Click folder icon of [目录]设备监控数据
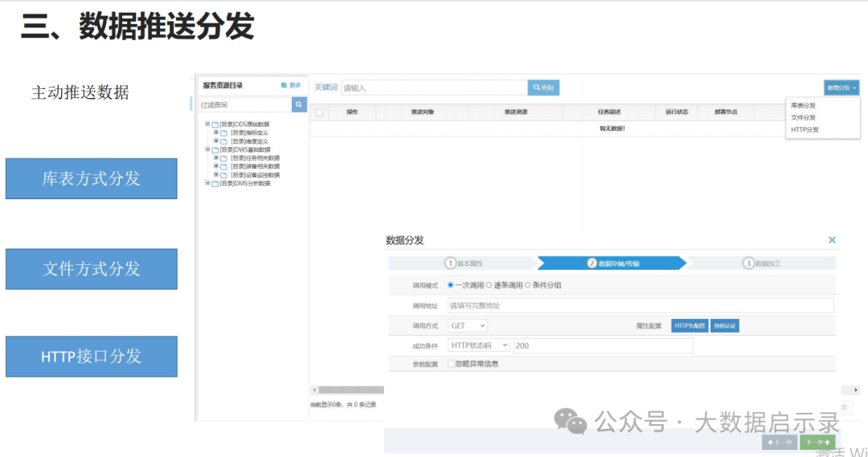 click(x=223, y=175)
